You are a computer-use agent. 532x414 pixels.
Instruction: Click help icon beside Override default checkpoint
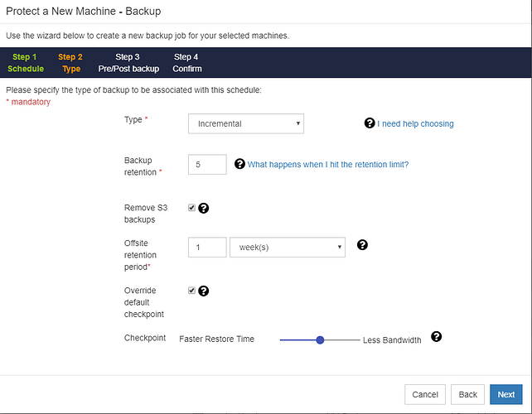204,291
